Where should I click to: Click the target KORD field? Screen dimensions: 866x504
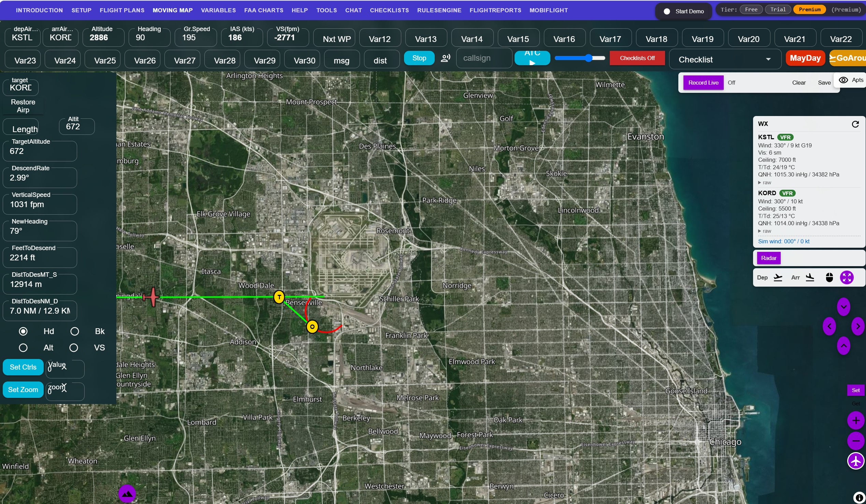coord(20,87)
